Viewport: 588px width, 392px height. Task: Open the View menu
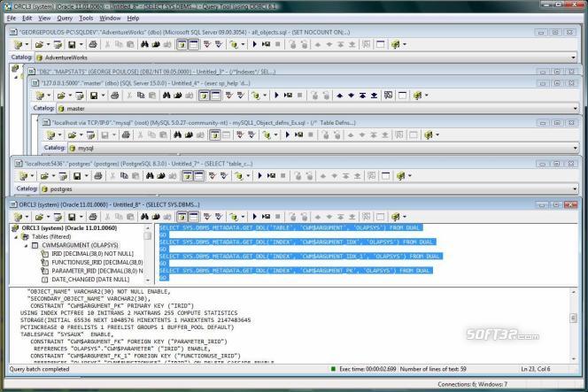[44, 18]
